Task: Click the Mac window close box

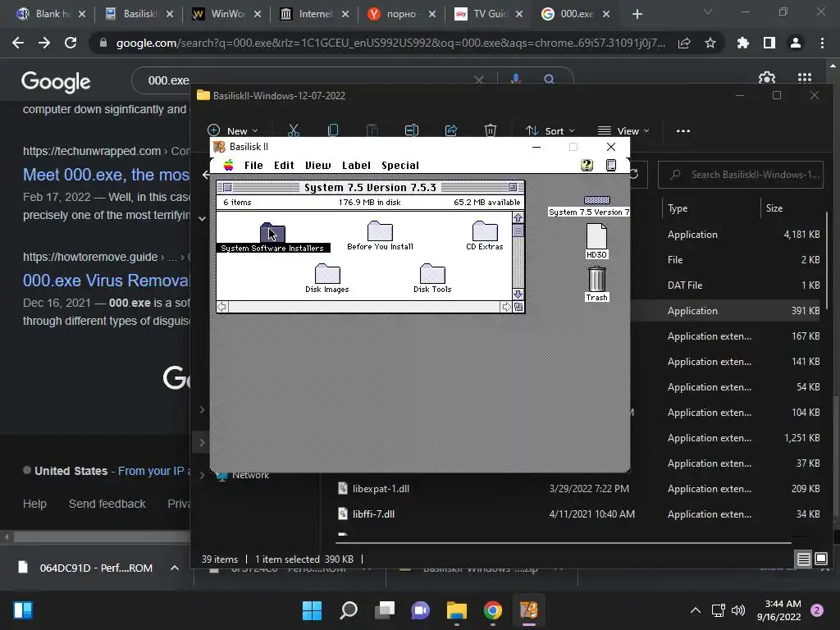Action: pyautogui.click(x=228, y=187)
